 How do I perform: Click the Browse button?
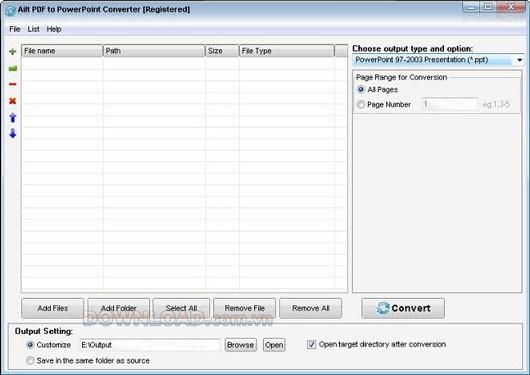coord(240,345)
